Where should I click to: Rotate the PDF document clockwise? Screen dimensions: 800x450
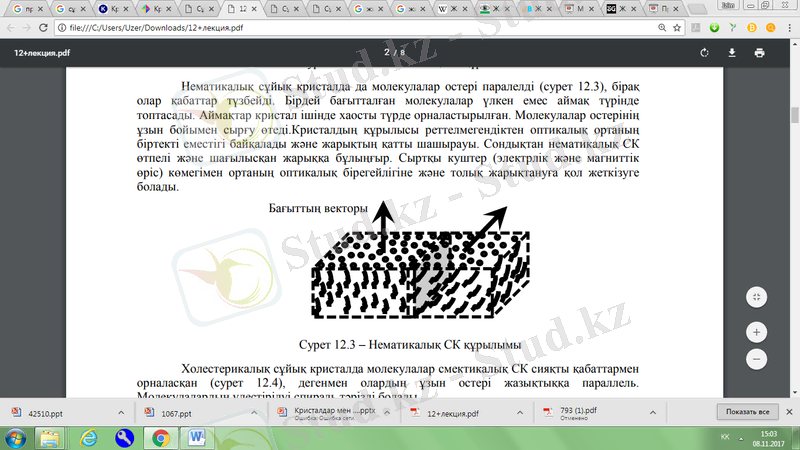705,52
